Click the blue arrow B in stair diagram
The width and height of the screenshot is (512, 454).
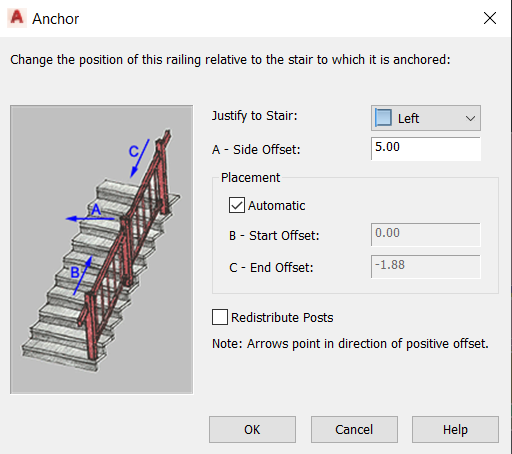(x=82, y=275)
